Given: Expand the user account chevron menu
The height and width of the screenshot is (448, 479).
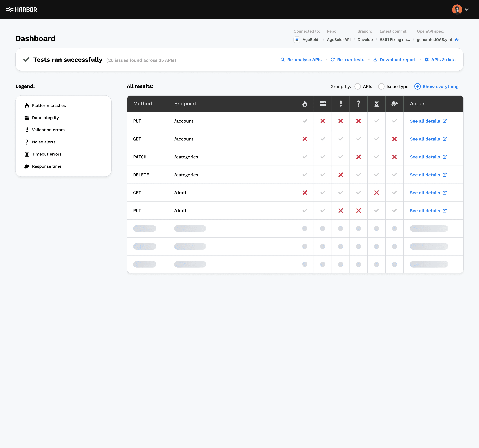Looking at the screenshot, I should [467, 10].
